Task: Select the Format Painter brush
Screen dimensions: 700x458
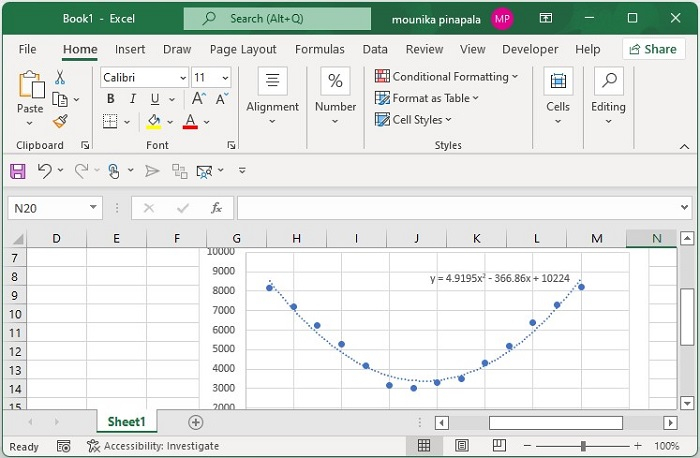Action: click(x=60, y=121)
